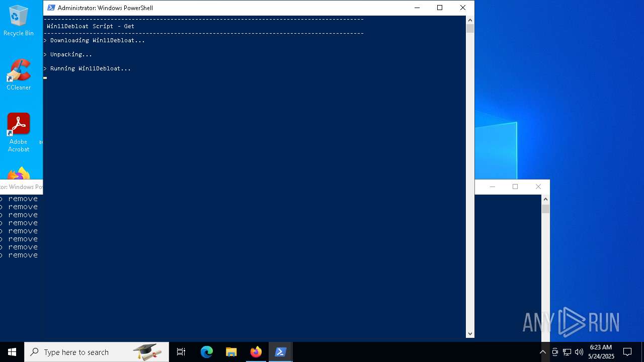
Task: Click the 'Unpacking...' output line
Action: coord(68,54)
